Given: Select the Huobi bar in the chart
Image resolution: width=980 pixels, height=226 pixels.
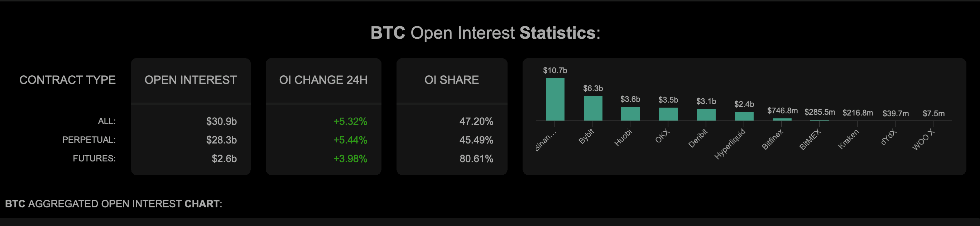Looking at the screenshot, I should click(630, 114).
